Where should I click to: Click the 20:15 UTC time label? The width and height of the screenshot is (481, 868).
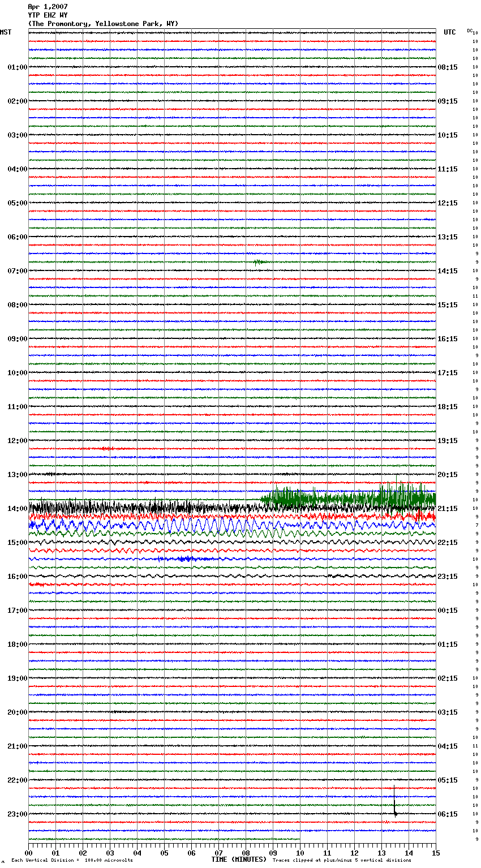(x=448, y=475)
